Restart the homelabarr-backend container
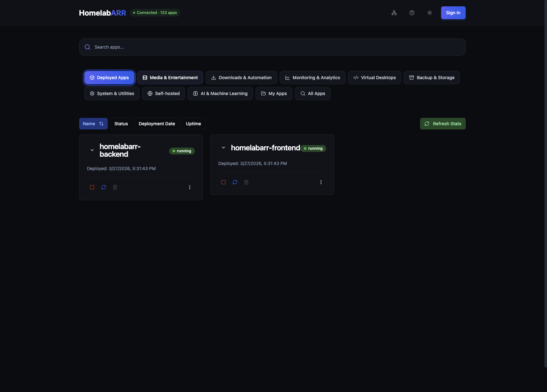 tap(104, 187)
